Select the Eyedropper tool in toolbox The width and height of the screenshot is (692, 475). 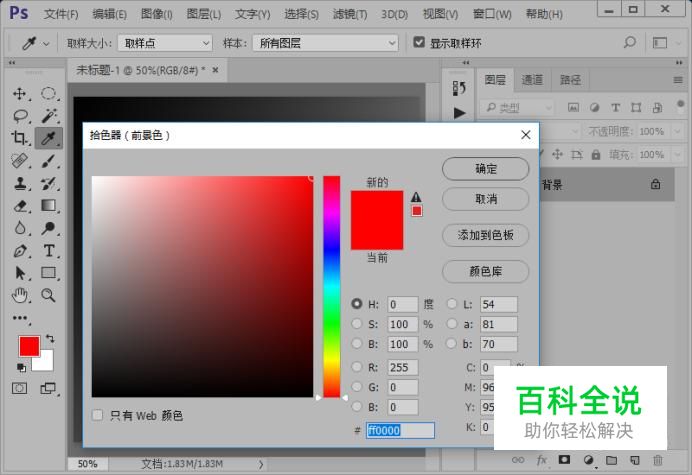49,138
